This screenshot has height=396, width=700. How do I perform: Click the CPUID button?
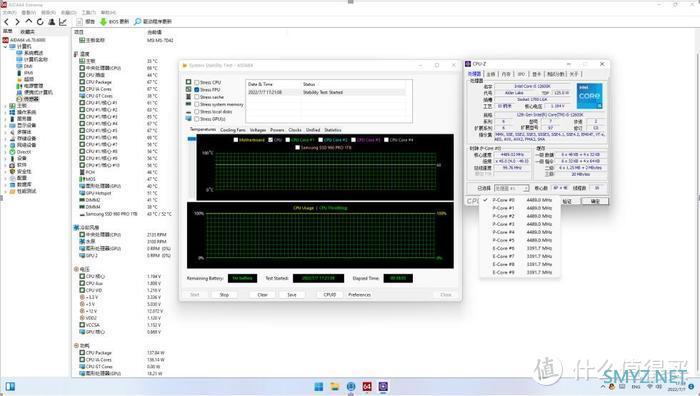(x=329, y=295)
